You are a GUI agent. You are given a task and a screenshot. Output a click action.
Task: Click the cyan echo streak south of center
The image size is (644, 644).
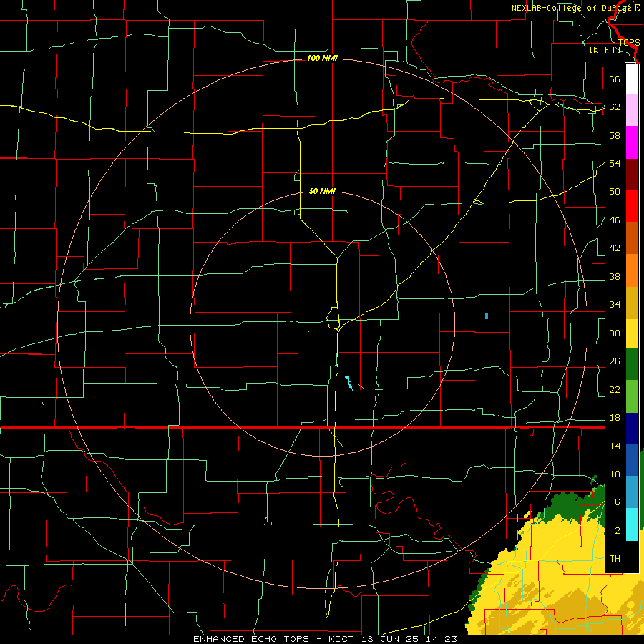pyautogui.click(x=349, y=384)
